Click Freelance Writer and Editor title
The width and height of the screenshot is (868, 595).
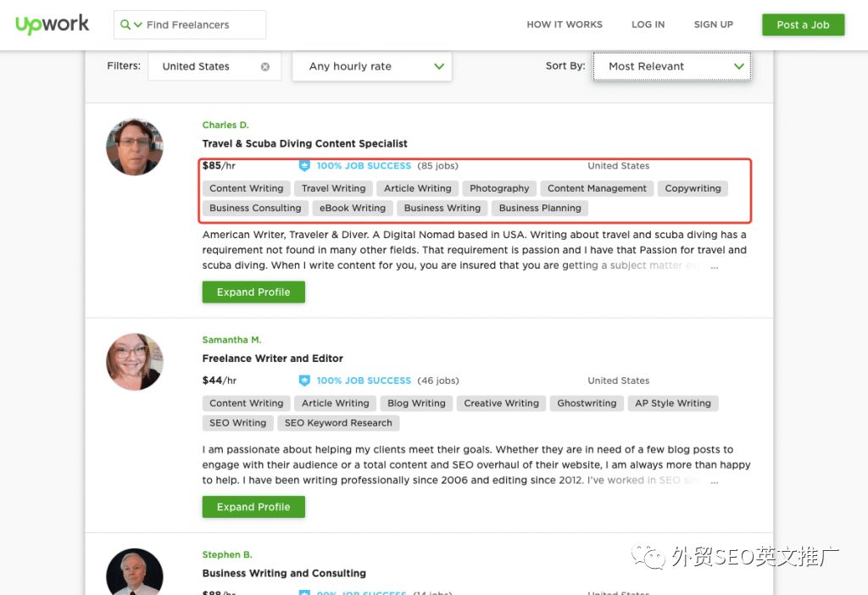click(272, 359)
